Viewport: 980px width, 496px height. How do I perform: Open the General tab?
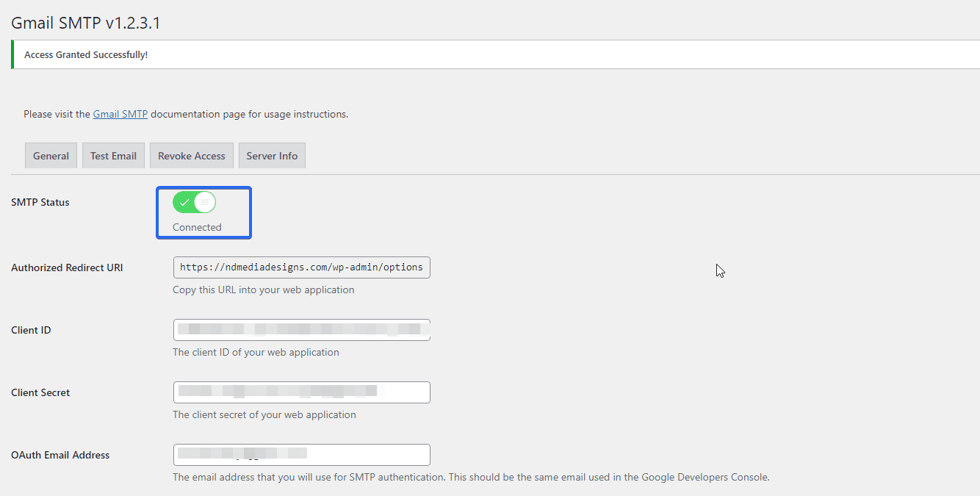pos(51,156)
